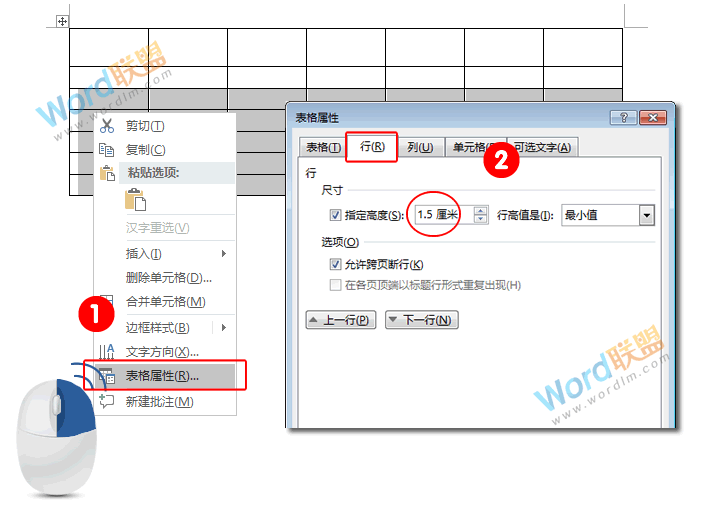Viewport: 710px width, 512px height.
Task: Select 复制(C) from context menu
Action: [145, 150]
